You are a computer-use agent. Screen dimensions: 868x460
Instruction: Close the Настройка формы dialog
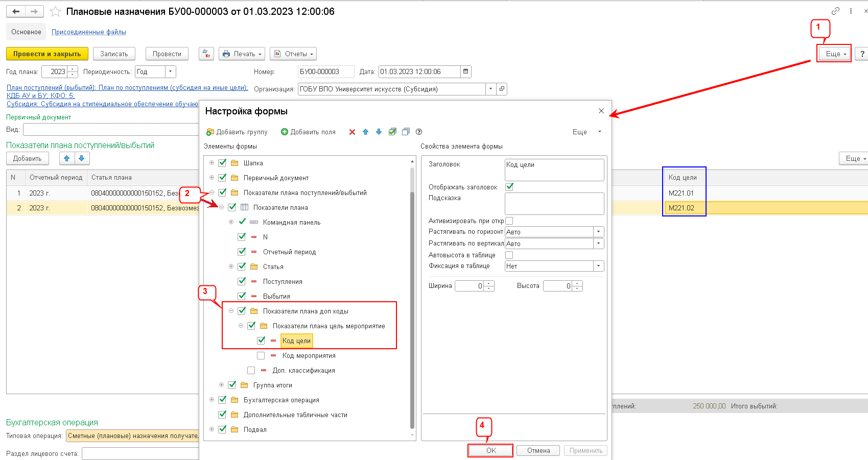(601, 111)
